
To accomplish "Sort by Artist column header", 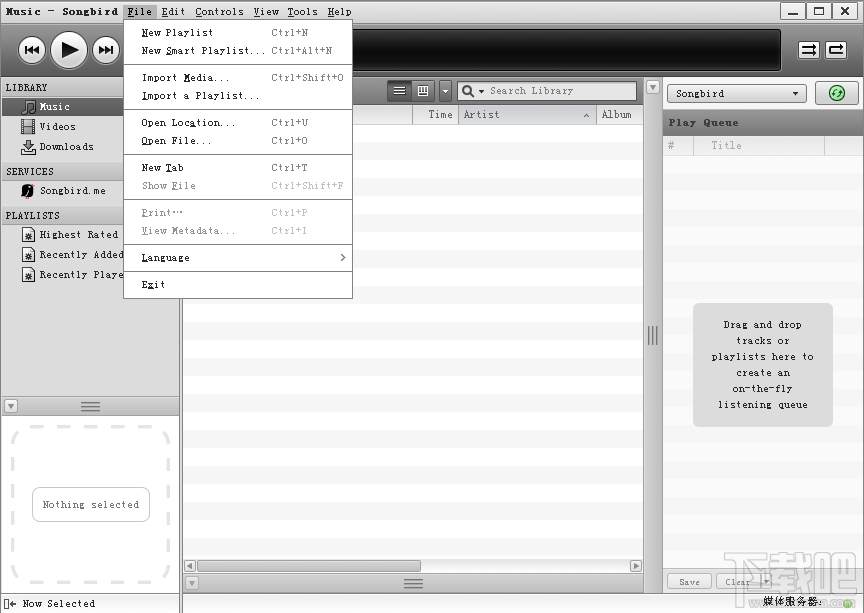I will tap(527, 115).
